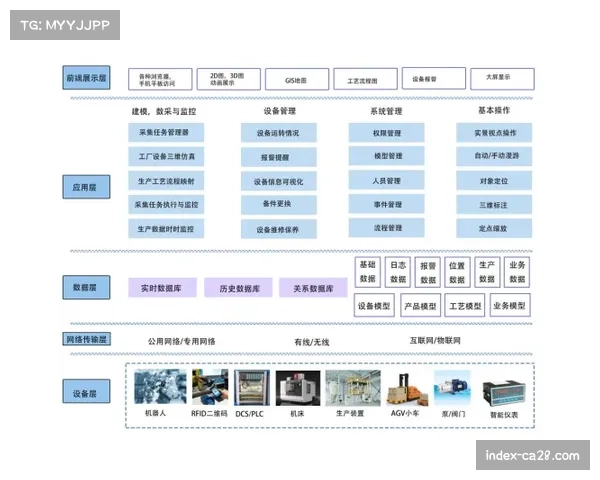
Task: Click the 系统管理 column heading
Action: pos(386,111)
